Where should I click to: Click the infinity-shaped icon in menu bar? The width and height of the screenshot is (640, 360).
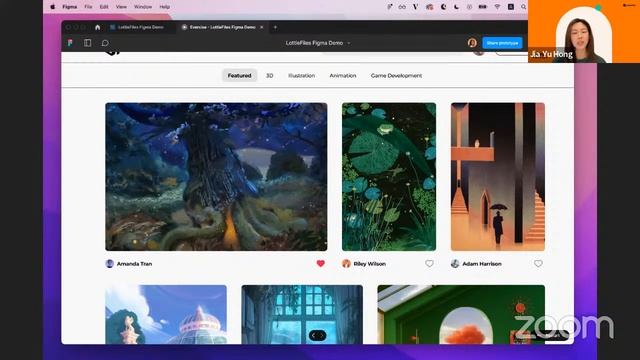(x=402, y=7)
